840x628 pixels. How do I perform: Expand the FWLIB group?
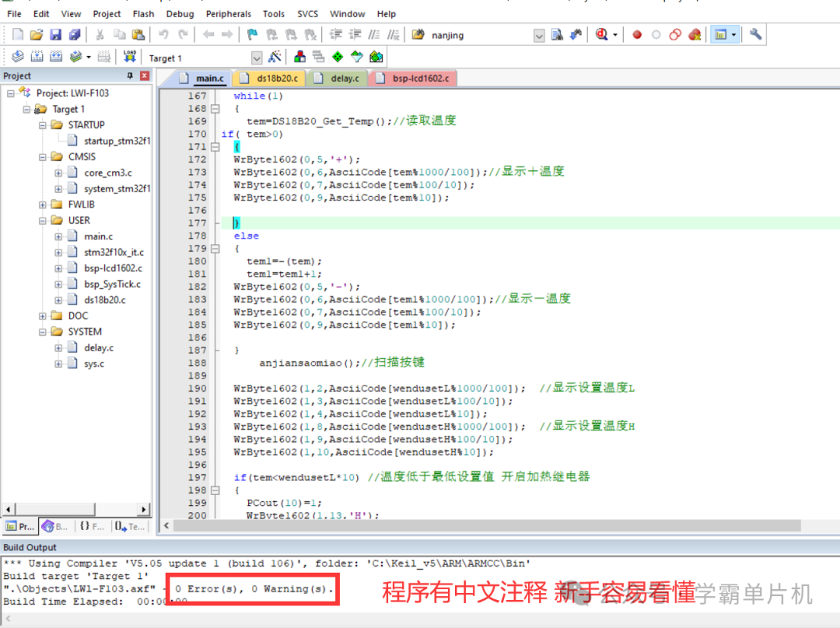pyautogui.click(x=42, y=204)
